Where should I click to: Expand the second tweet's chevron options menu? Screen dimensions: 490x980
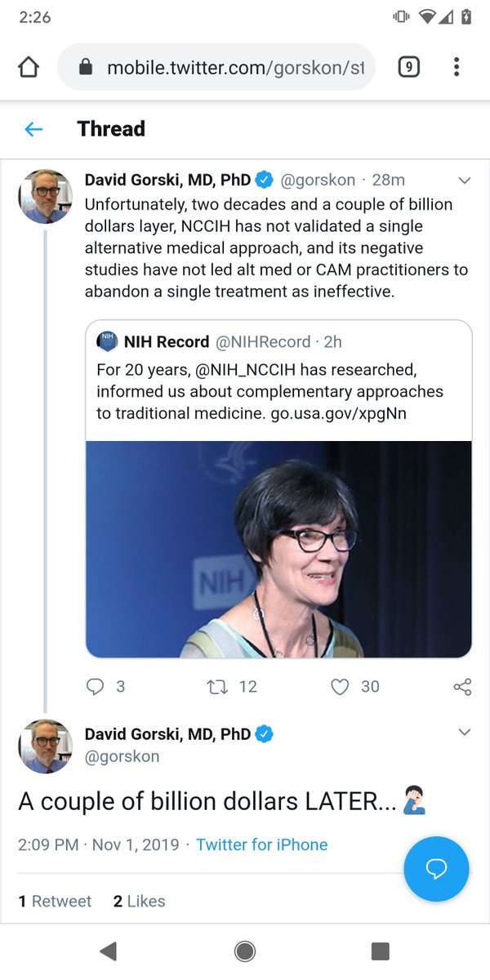point(464,733)
